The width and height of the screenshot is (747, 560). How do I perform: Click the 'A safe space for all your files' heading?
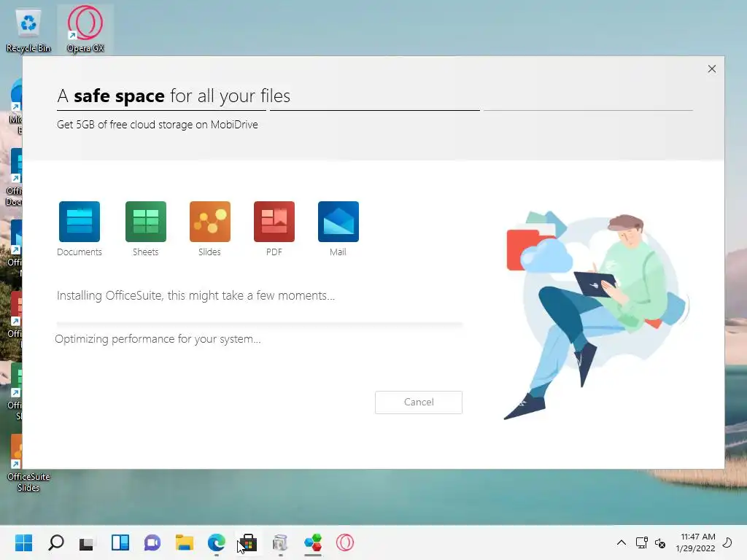pyautogui.click(x=174, y=96)
